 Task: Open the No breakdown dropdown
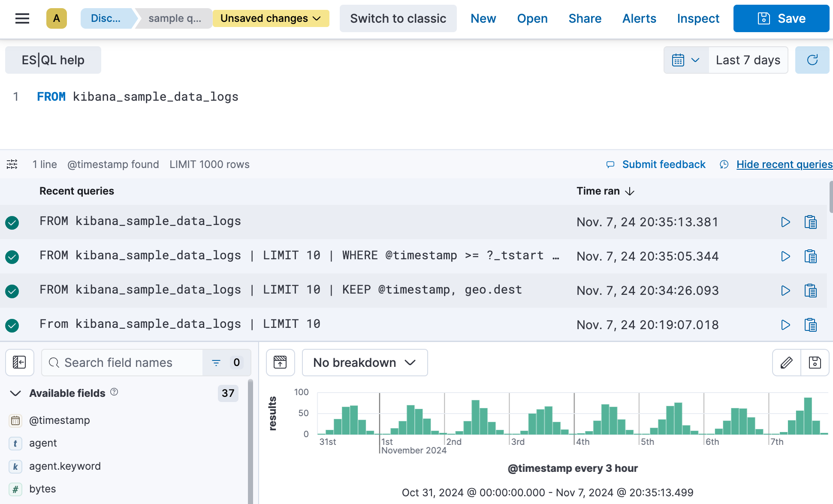tap(365, 363)
